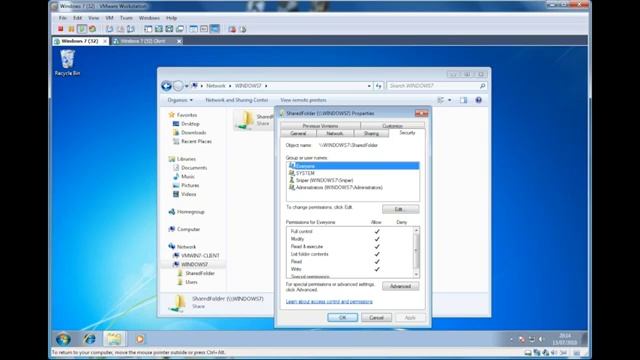Click the search magnifier icon in Explorer
The height and width of the screenshot is (360, 640).
[482, 86]
